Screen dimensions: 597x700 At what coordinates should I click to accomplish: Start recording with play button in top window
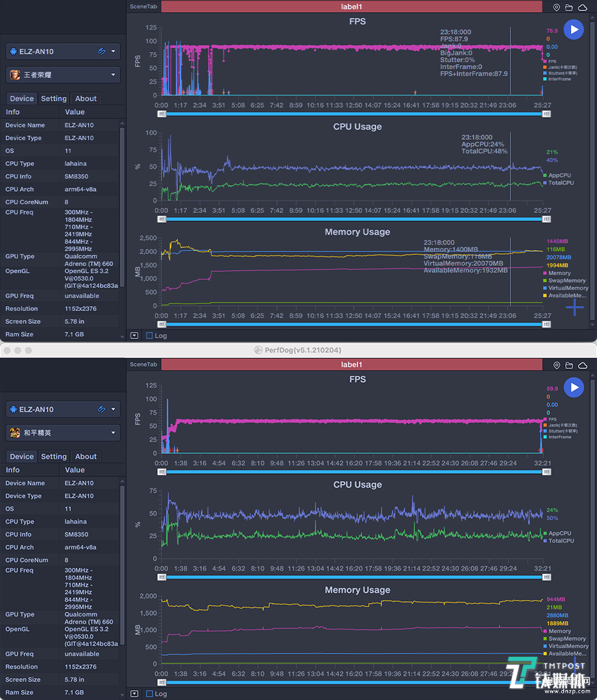tap(574, 29)
